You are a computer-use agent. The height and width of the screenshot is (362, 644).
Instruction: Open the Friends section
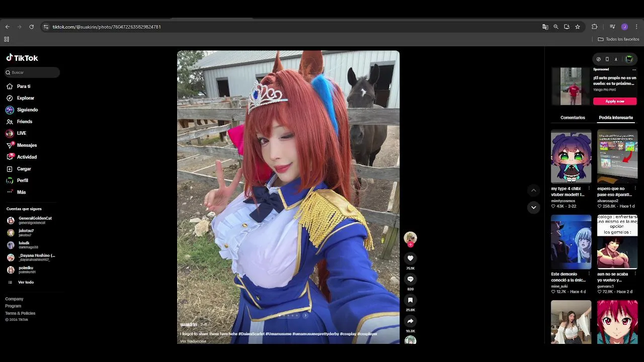[x=24, y=122]
